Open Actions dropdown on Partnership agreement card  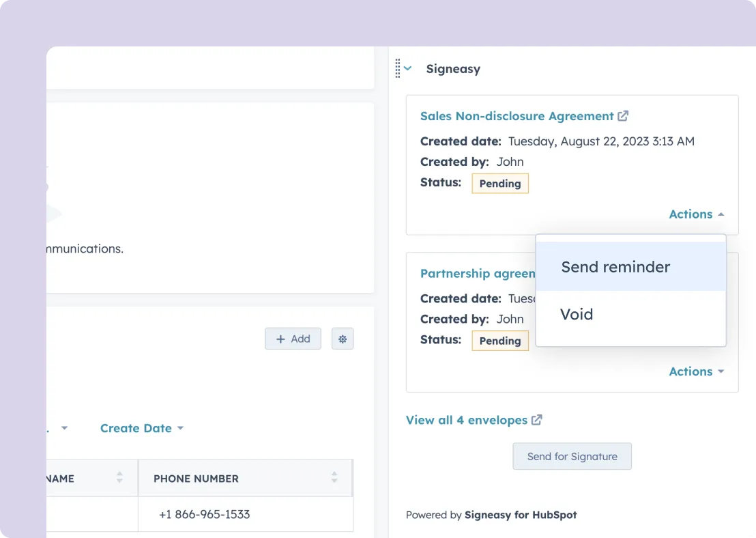tap(696, 371)
